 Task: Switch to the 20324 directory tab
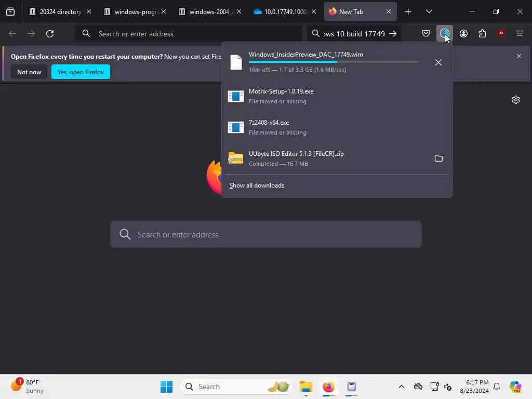coord(60,11)
